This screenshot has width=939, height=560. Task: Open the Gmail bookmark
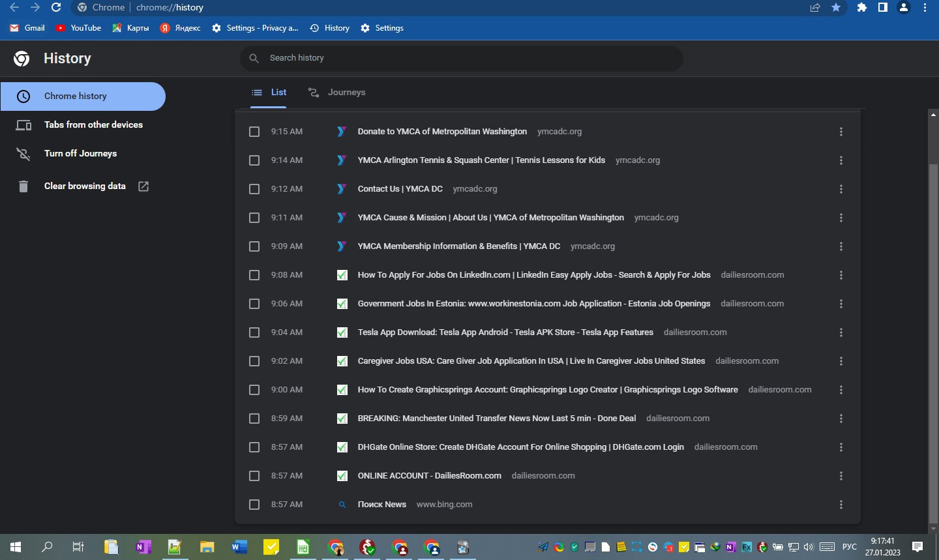(x=27, y=28)
